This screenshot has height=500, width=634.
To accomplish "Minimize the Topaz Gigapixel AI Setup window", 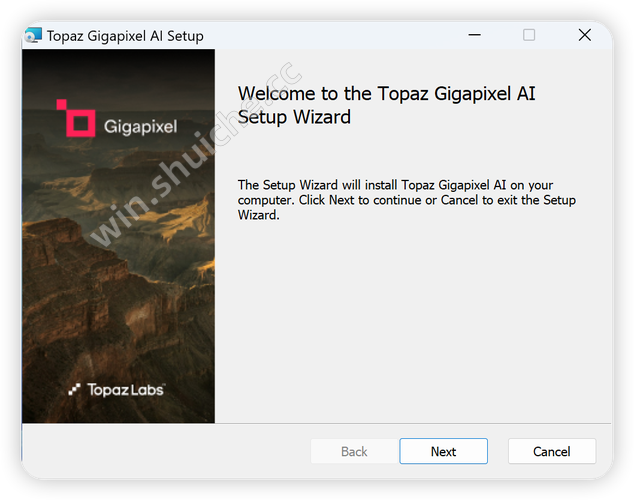I will tap(474, 35).
